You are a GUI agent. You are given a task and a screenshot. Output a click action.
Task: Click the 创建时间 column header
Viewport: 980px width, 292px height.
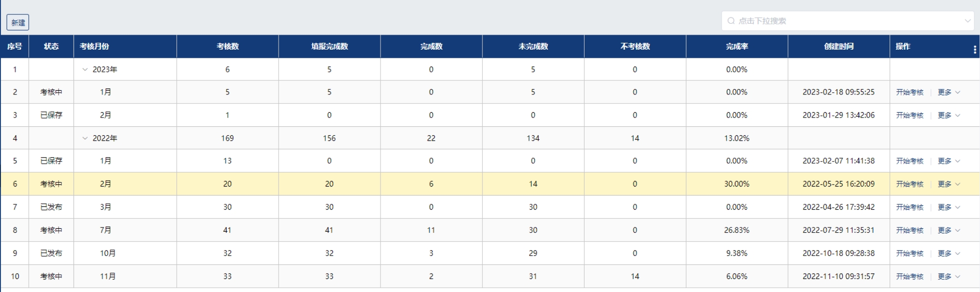coord(839,46)
